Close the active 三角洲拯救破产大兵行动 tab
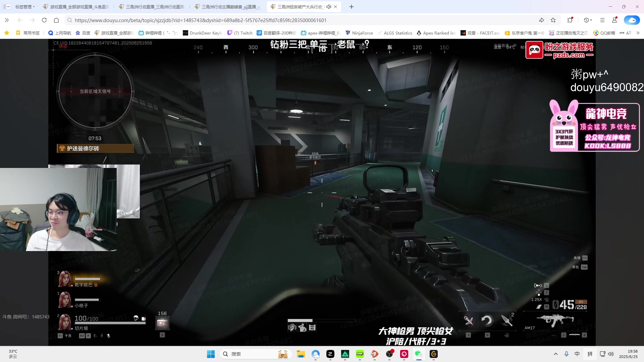644x362 pixels. [x=335, y=7]
